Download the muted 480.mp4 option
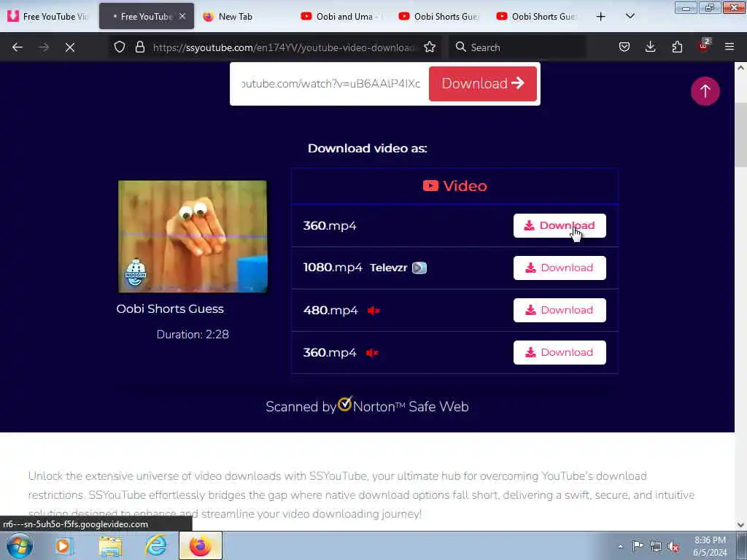 [560, 310]
